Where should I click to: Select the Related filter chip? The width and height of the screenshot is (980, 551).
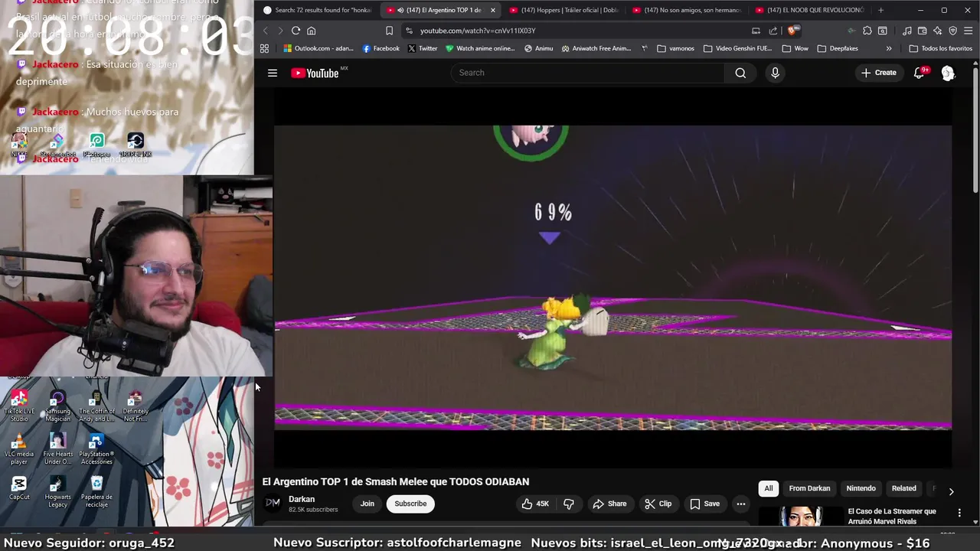(903, 488)
